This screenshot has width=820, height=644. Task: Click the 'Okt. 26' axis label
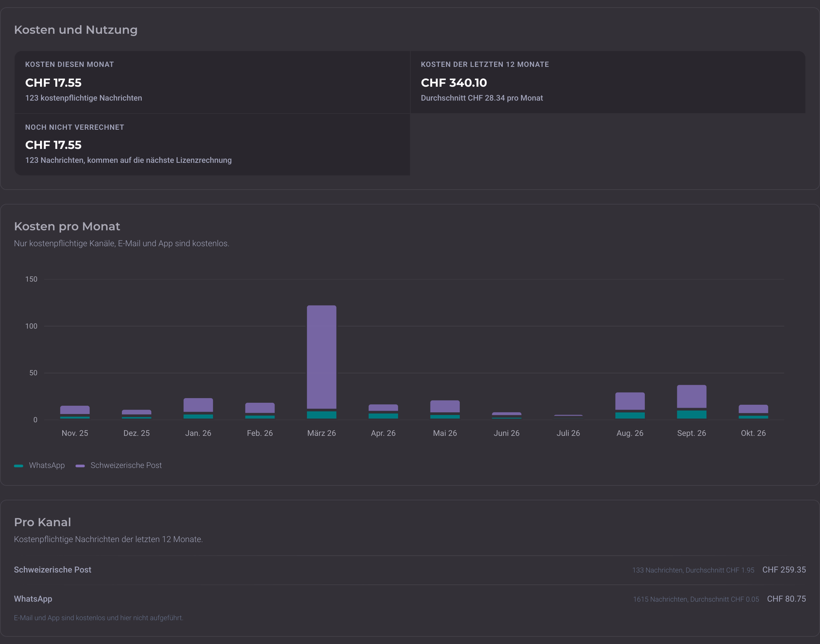pos(753,433)
